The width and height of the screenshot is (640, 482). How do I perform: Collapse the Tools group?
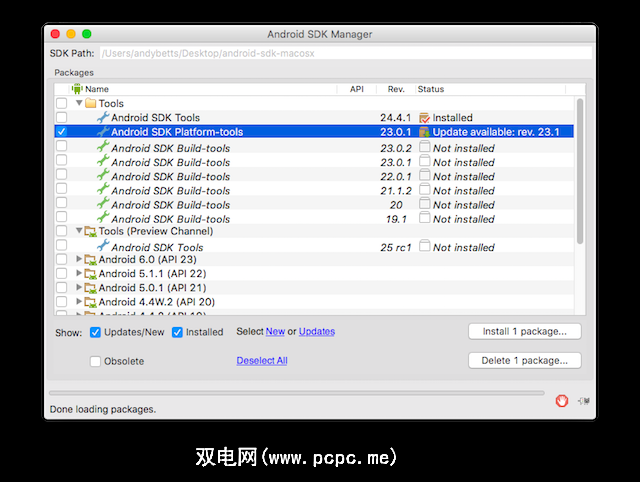coord(79,103)
